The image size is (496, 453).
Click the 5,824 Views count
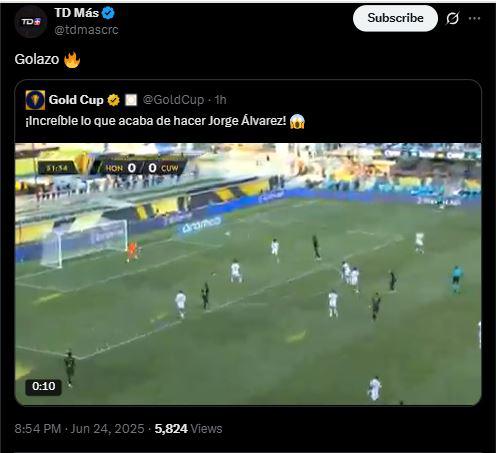tap(188, 429)
